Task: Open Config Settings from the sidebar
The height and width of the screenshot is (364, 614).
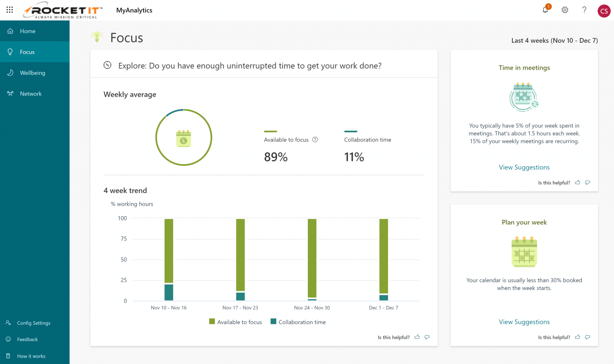Action: click(x=34, y=323)
